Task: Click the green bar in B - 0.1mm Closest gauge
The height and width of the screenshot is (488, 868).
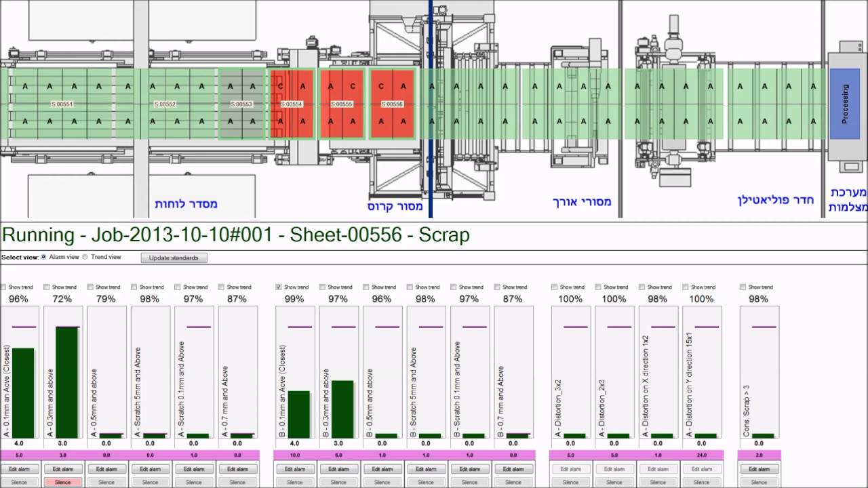Action: (299, 415)
